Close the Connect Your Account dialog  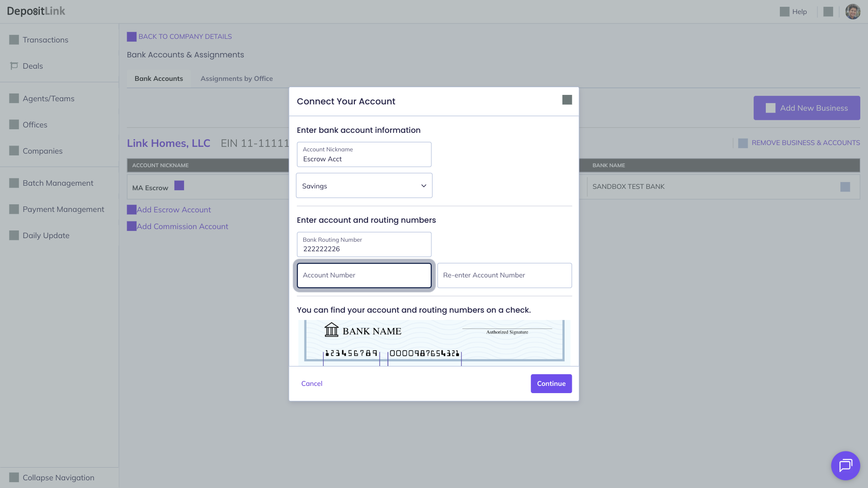pos(567,100)
